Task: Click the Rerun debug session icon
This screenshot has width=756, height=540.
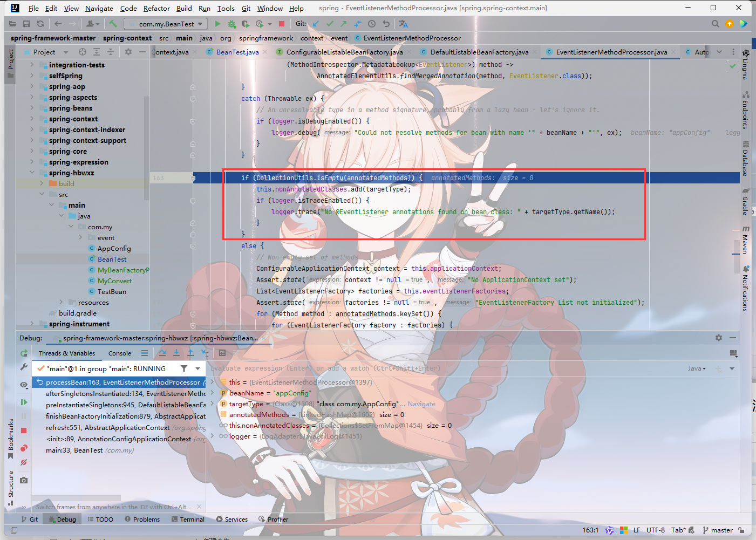Action: tap(24, 353)
